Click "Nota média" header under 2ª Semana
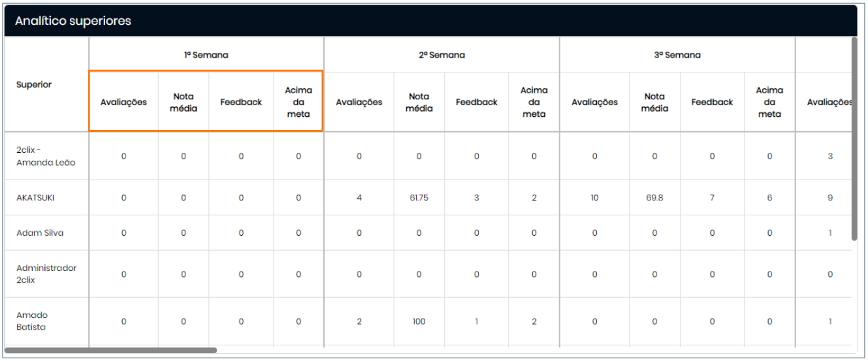 419,102
